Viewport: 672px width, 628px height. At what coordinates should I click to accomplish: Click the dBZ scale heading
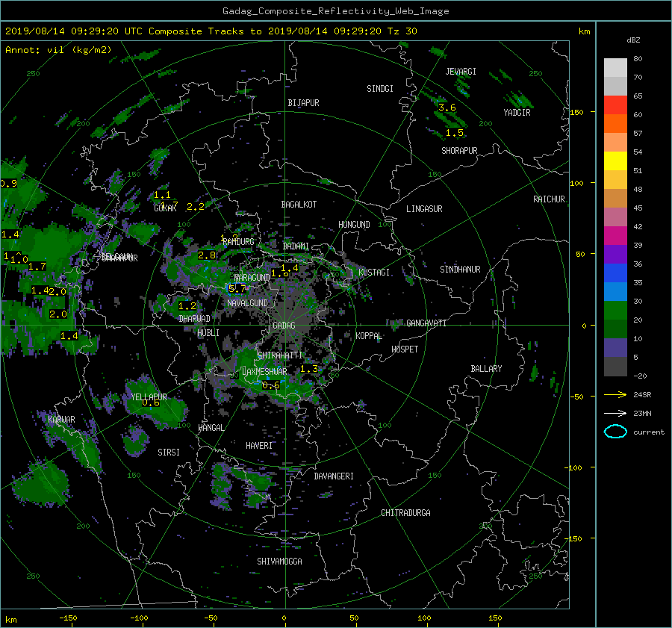633,40
